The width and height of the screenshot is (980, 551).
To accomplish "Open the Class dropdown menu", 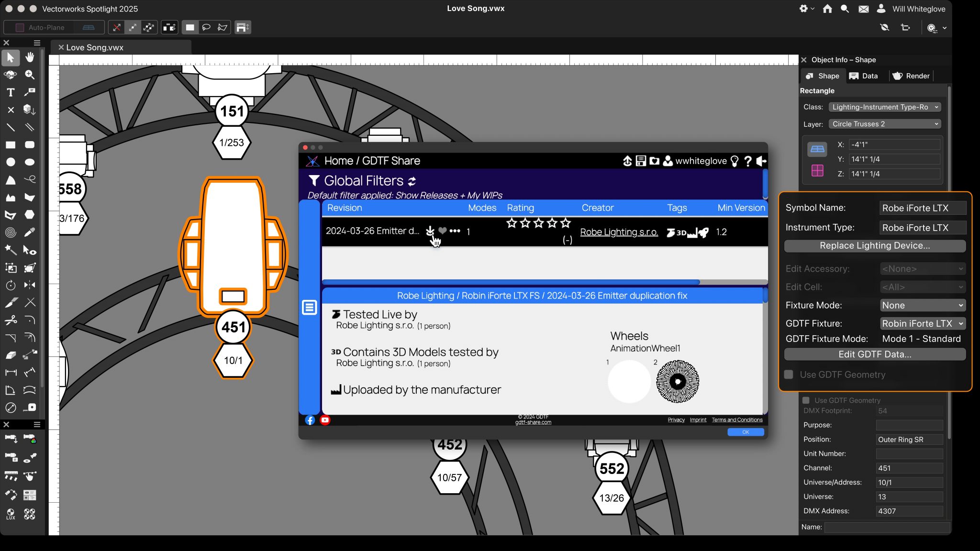I will point(884,107).
